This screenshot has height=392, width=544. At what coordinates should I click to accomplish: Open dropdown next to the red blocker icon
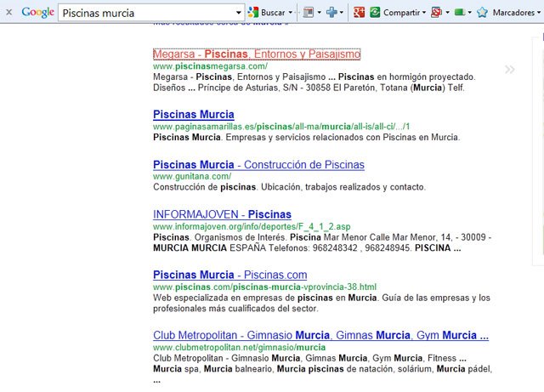(448, 13)
